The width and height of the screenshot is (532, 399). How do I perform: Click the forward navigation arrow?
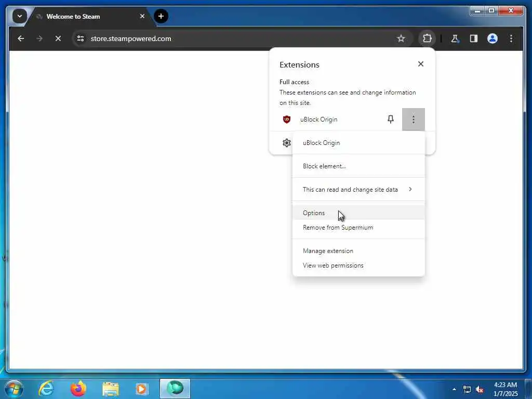(39, 38)
